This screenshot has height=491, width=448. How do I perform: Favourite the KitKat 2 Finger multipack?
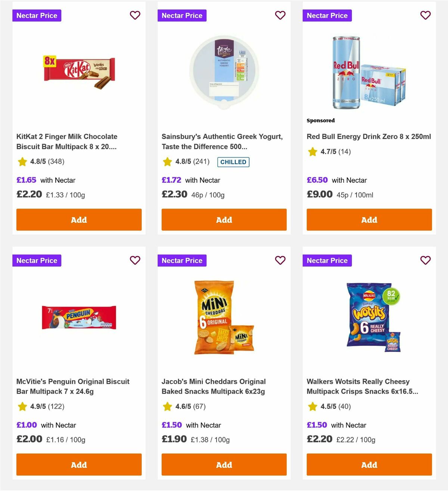point(135,15)
